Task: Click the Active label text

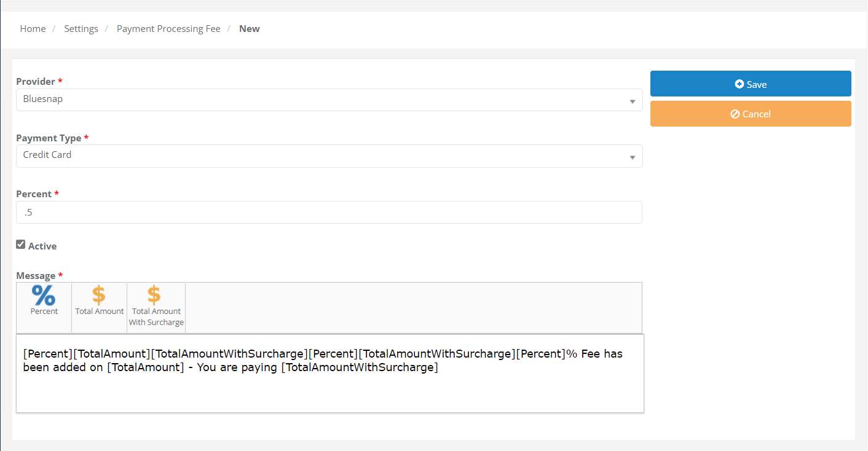Action: [x=42, y=246]
